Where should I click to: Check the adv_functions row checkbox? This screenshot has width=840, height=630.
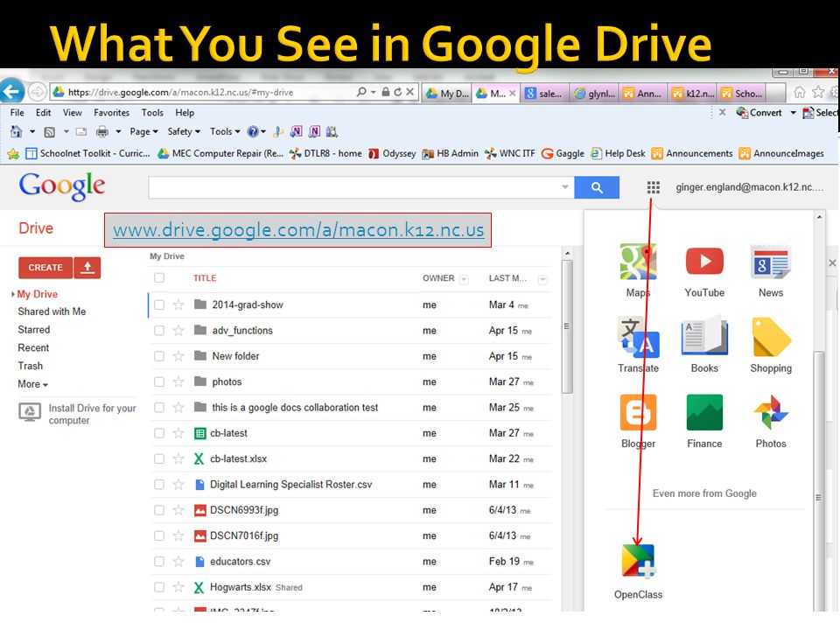[159, 331]
